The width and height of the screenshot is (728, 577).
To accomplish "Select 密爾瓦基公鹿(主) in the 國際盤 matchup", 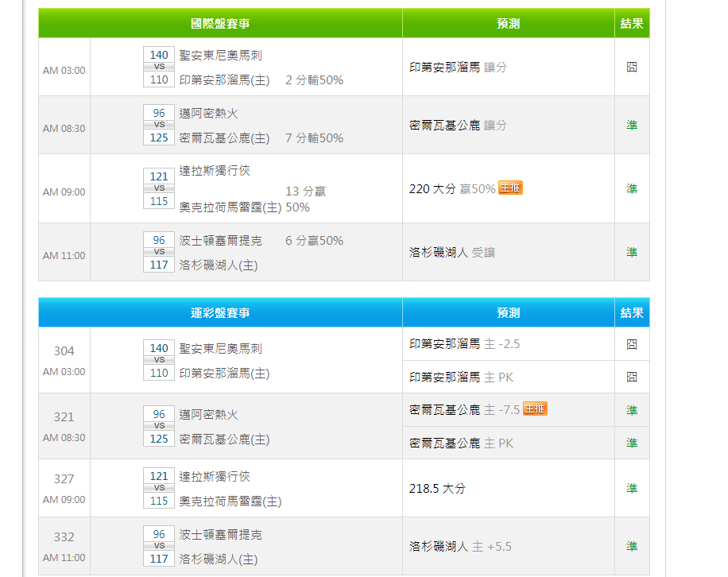I will click(224, 137).
